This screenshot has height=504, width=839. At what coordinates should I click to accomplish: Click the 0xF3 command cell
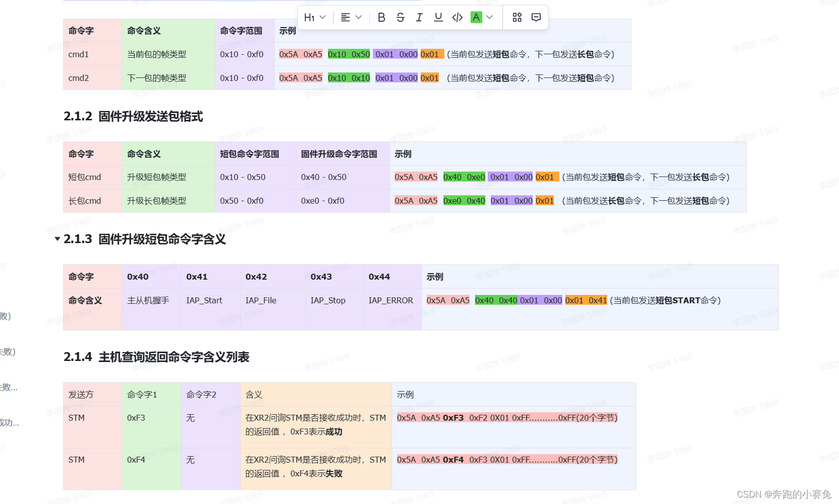tap(151, 427)
